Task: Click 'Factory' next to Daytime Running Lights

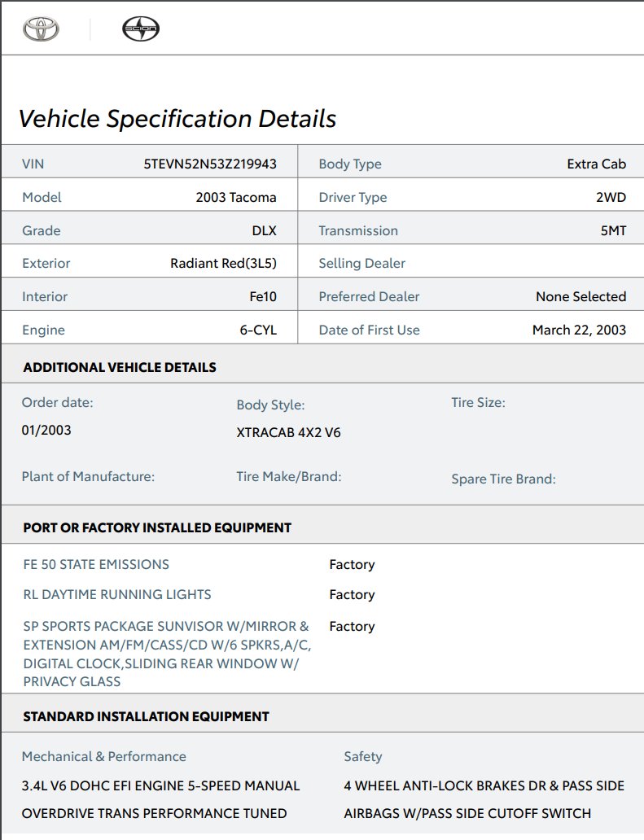Action: (352, 595)
